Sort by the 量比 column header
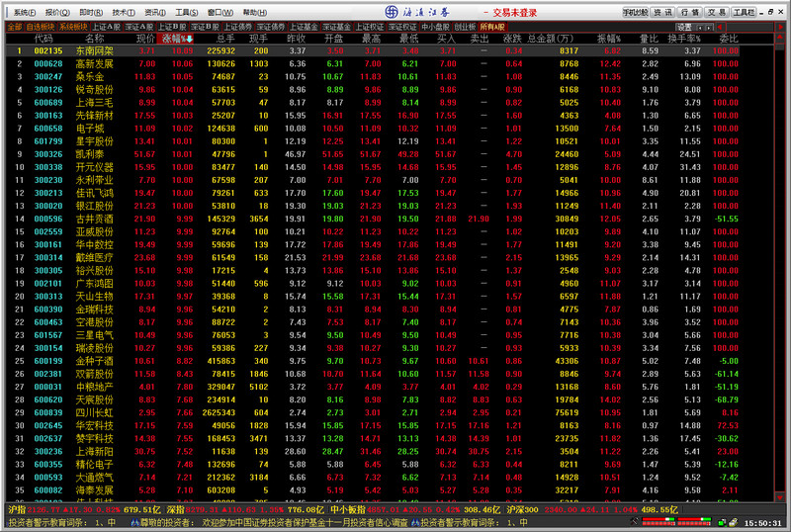This screenshot has width=791, height=532. point(649,39)
